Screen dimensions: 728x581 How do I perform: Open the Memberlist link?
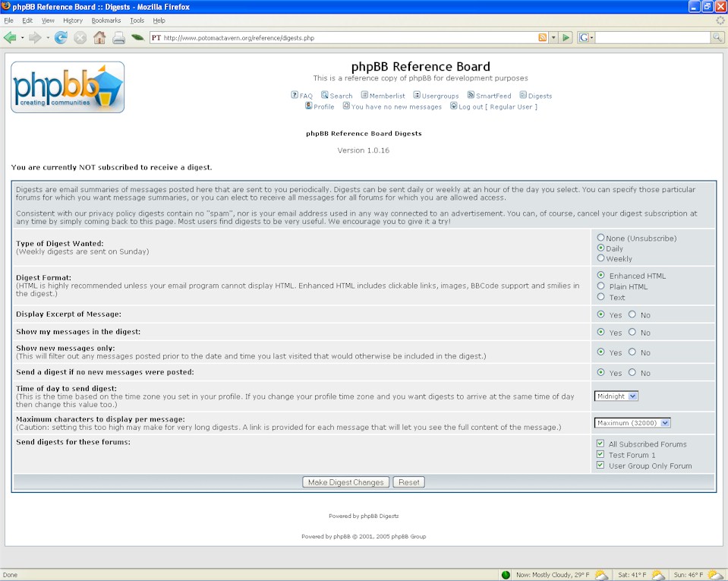pos(387,96)
